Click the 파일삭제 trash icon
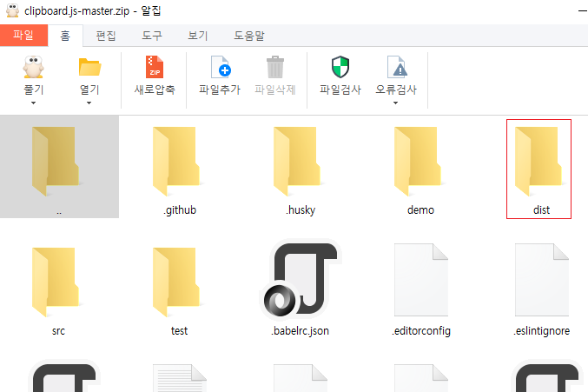Image resolution: width=588 pixels, height=392 pixels. coord(275,67)
